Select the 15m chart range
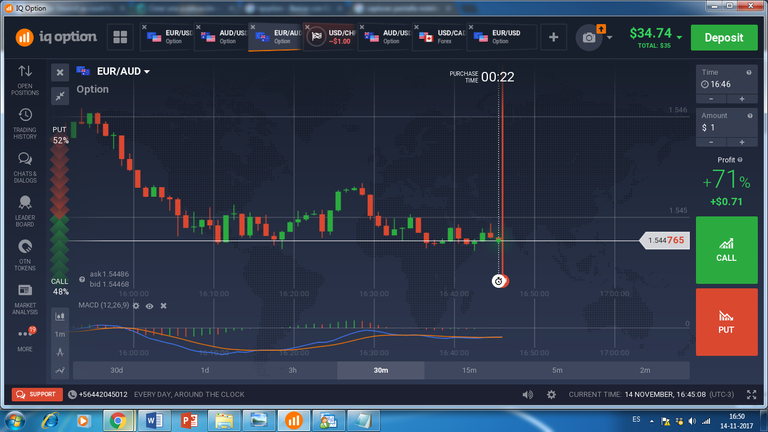This screenshot has height=432, width=768. [469, 370]
